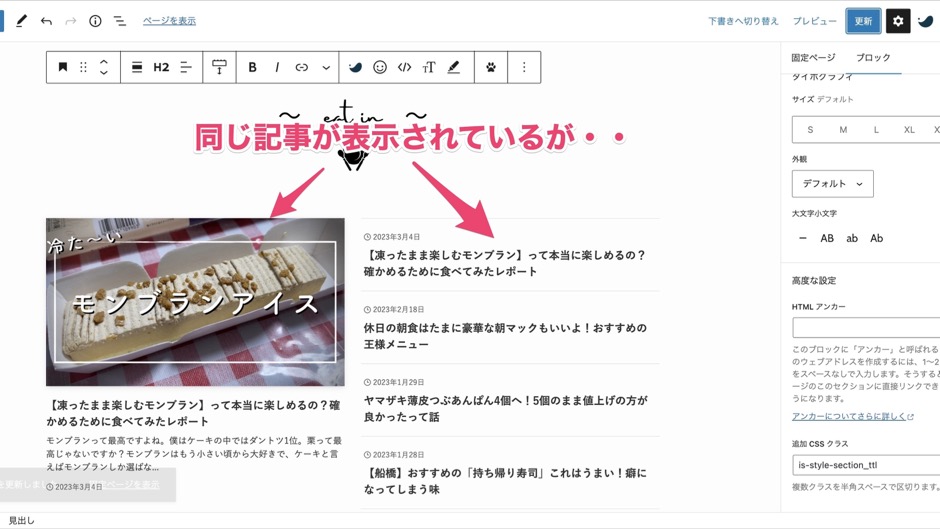The width and height of the screenshot is (940, 529).
Task: Open アンカーについてさらに詳しく link
Action: point(852,416)
